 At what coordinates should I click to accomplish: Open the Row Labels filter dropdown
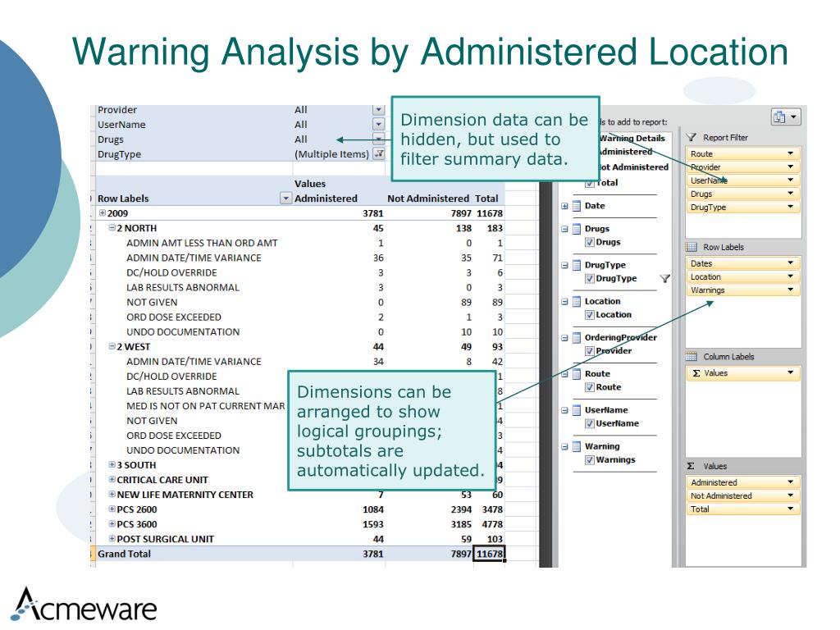[x=285, y=199]
